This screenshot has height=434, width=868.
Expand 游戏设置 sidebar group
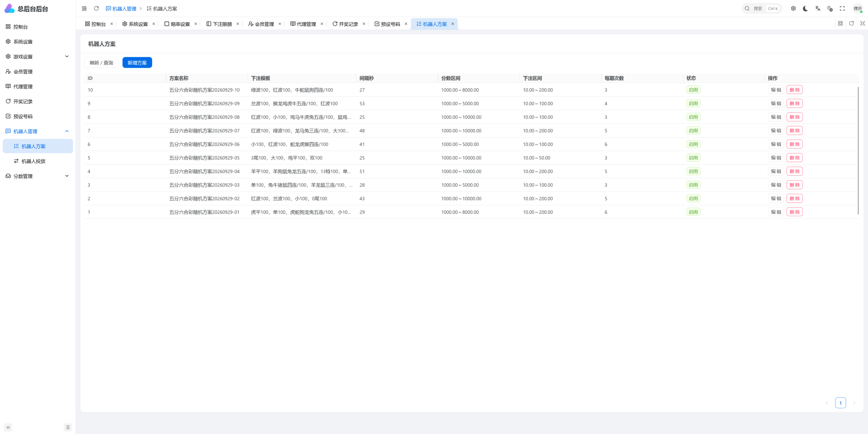pos(38,57)
